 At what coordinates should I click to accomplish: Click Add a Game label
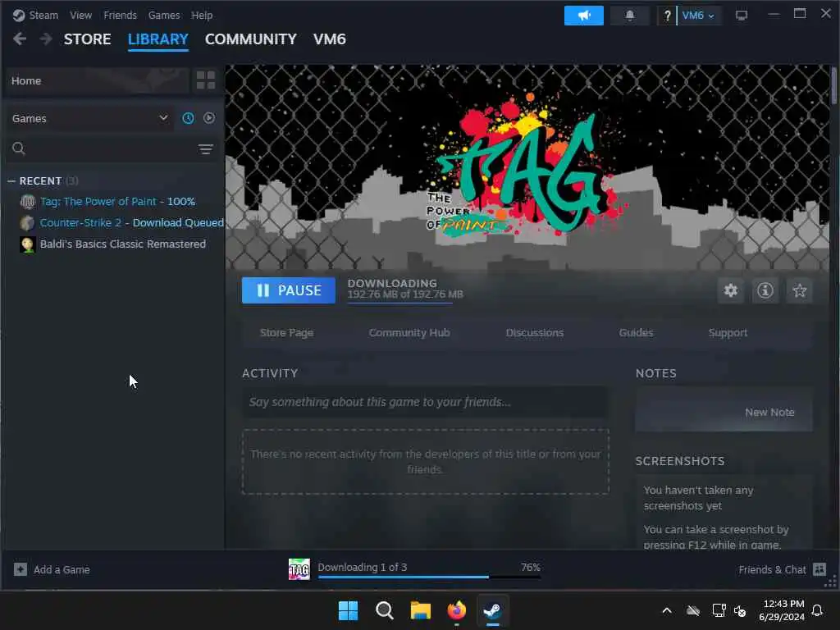tap(62, 569)
